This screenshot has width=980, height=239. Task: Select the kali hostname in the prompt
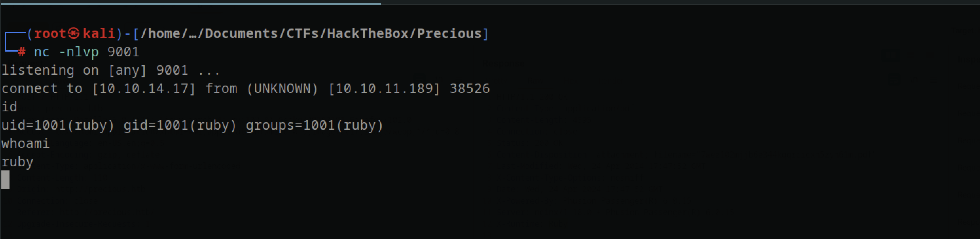pyautogui.click(x=99, y=34)
